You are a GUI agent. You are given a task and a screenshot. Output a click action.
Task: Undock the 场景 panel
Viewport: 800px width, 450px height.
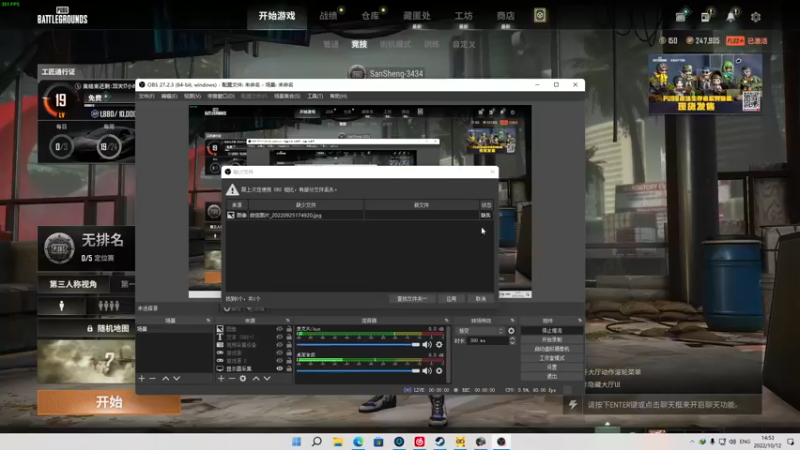(x=208, y=320)
